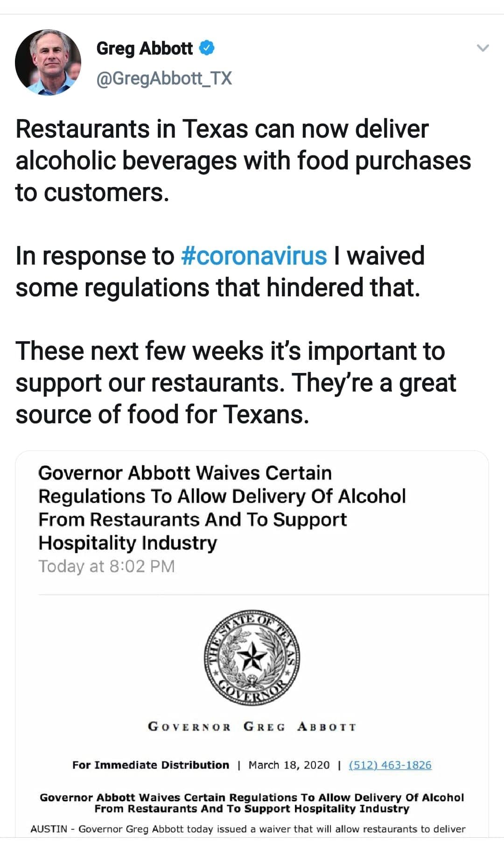Click the 'For Immediate Distribution' label
The image size is (504, 841).
(x=151, y=765)
